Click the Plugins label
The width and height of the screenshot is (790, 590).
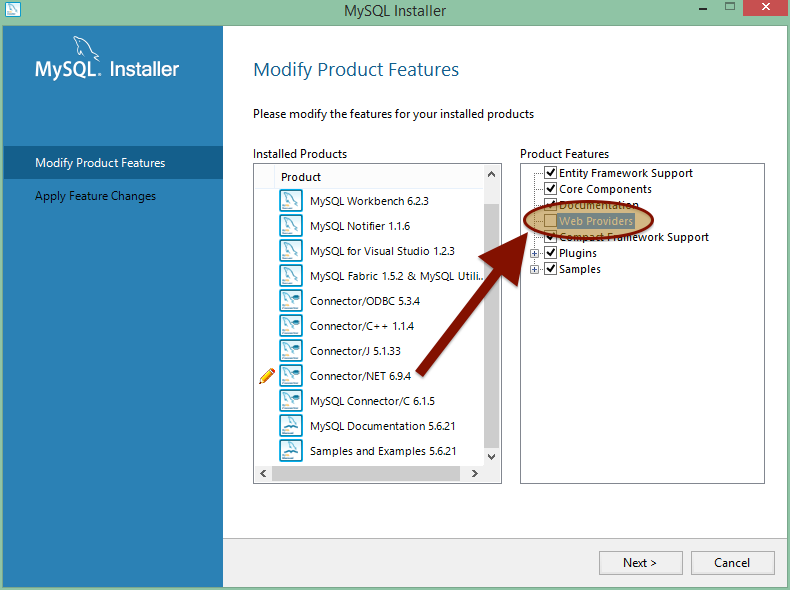tap(578, 253)
